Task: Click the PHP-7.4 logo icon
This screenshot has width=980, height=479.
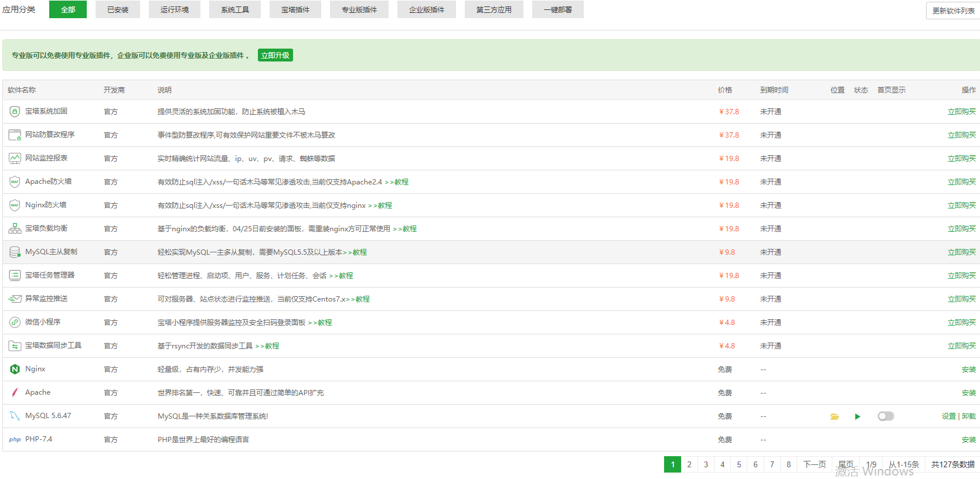Action: click(x=15, y=439)
